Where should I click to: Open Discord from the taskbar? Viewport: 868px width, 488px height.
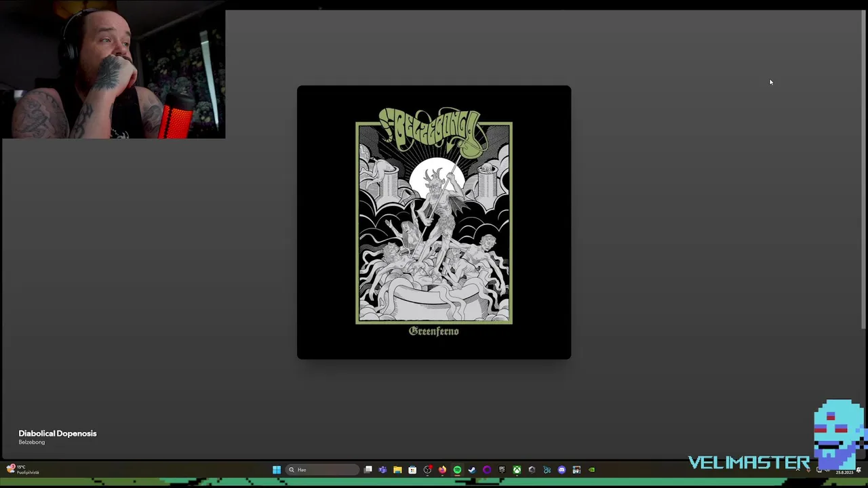(x=561, y=470)
